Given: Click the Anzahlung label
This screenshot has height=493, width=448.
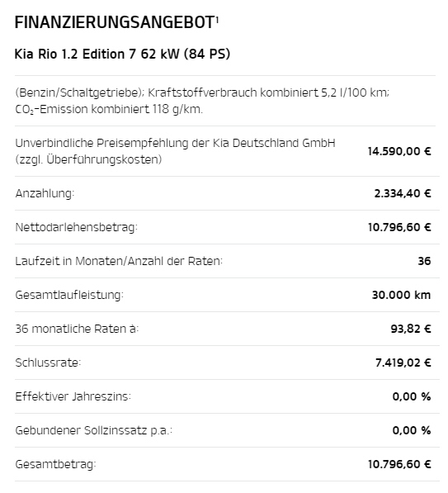Looking at the screenshot, I should point(45,193).
